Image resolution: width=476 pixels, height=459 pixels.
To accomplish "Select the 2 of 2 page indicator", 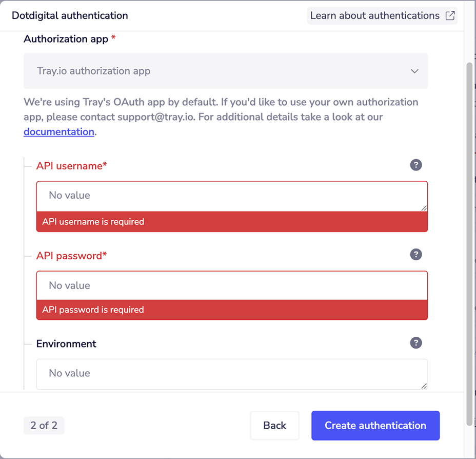I will [44, 425].
